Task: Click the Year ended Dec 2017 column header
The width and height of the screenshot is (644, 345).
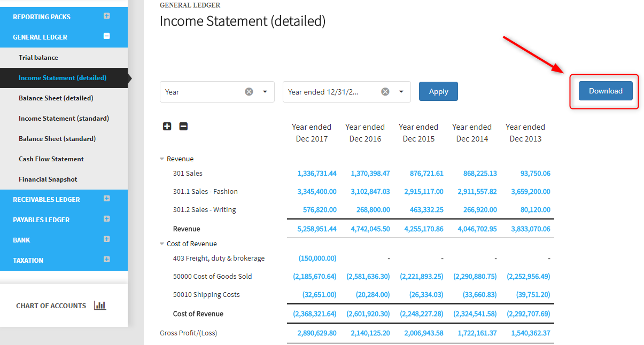Action: 312,133
